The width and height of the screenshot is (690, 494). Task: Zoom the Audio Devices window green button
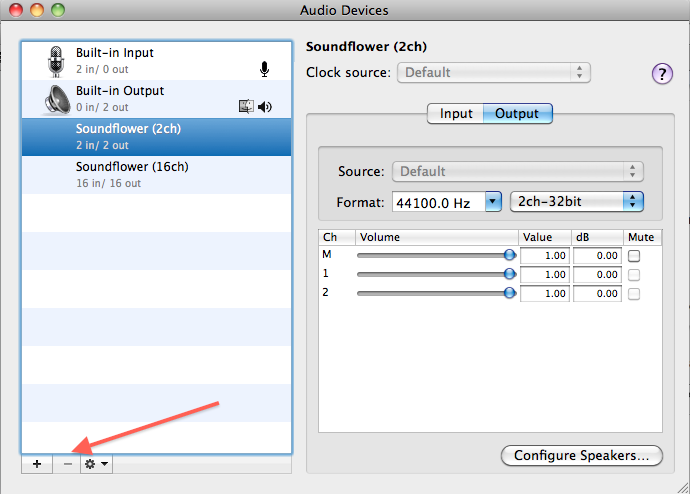tap(58, 10)
